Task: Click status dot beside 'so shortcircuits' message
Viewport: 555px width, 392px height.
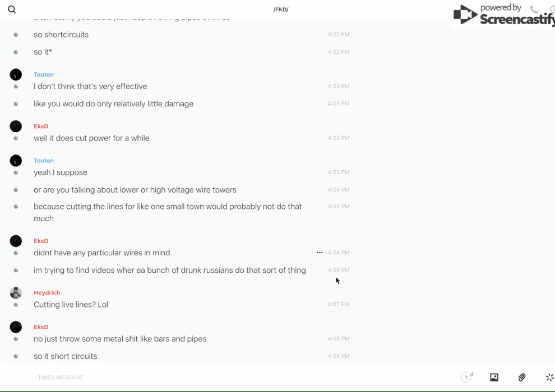Action: (16, 35)
